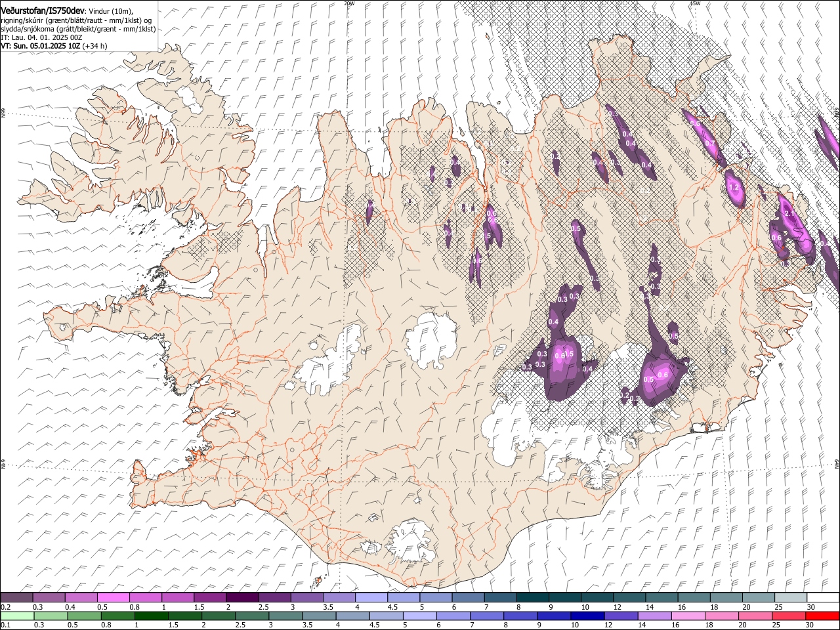
Task: Click the '0.1' label of the bottom legend row
Action: pos(5,625)
